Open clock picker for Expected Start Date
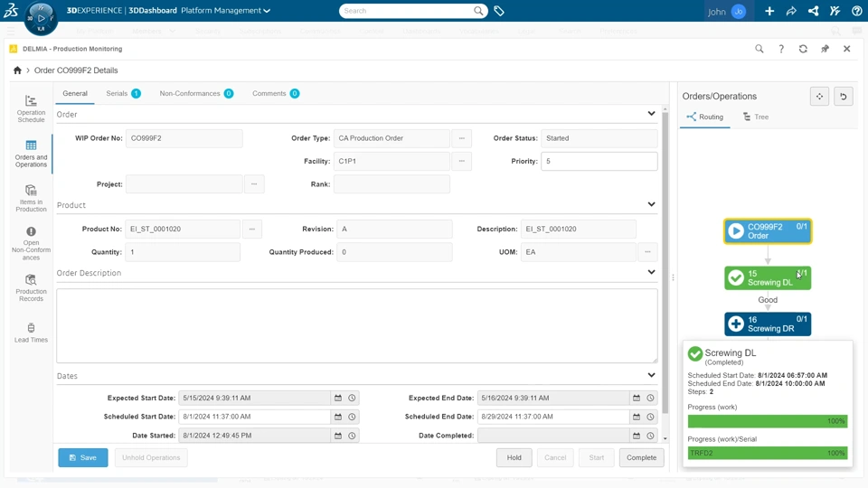The height and width of the screenshot is (488, 868). pyautogui.click(x=352, y=398)
